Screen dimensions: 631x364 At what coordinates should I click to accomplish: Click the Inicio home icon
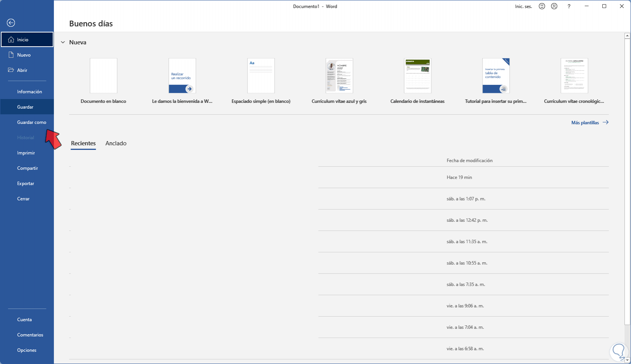pos(11,39)
